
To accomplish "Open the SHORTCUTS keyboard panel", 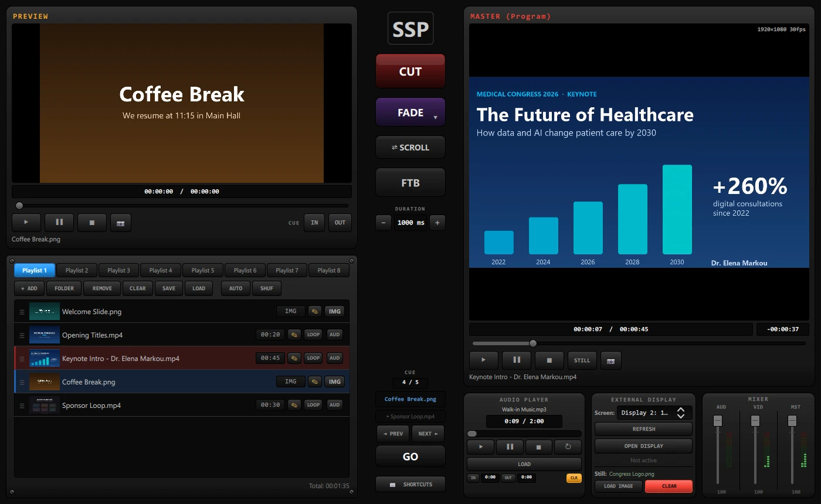I will pyautogui.click(x=410, y=484).
